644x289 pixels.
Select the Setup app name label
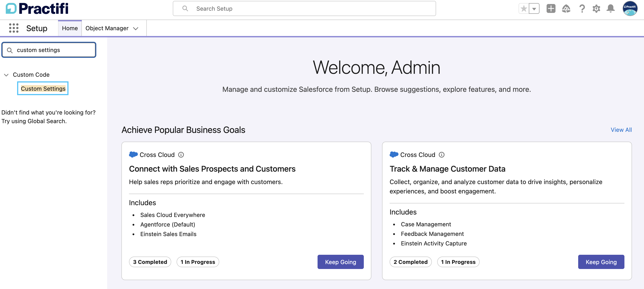[37, 28]
